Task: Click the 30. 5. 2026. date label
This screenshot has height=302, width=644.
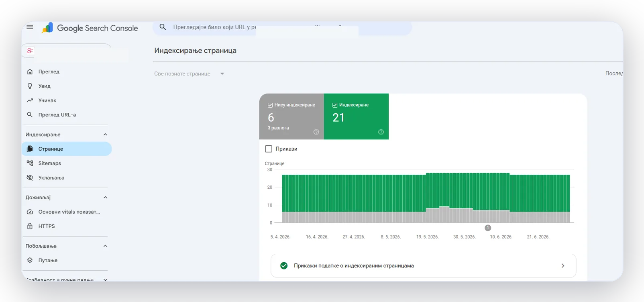Action: [x=465, y=237]
